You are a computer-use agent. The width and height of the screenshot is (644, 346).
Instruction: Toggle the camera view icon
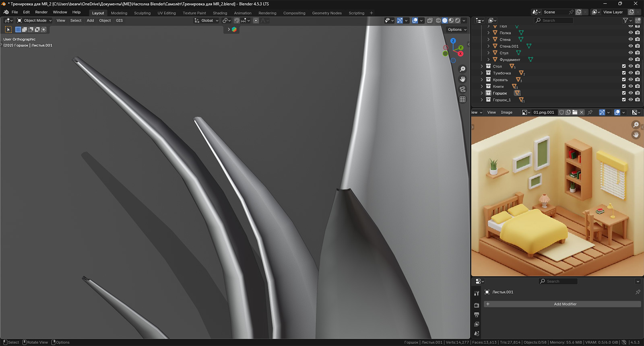click(x=462, y=89)
